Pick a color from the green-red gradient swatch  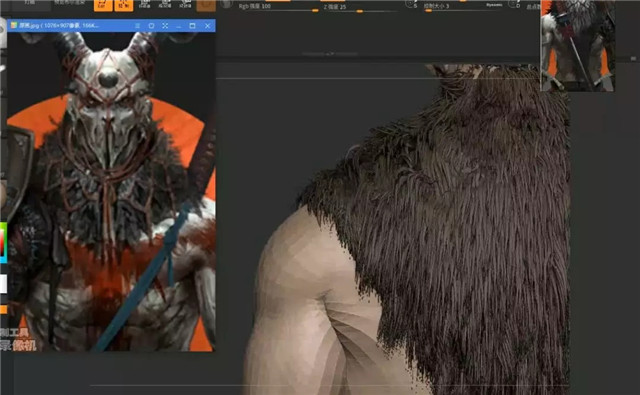point(3,242)
